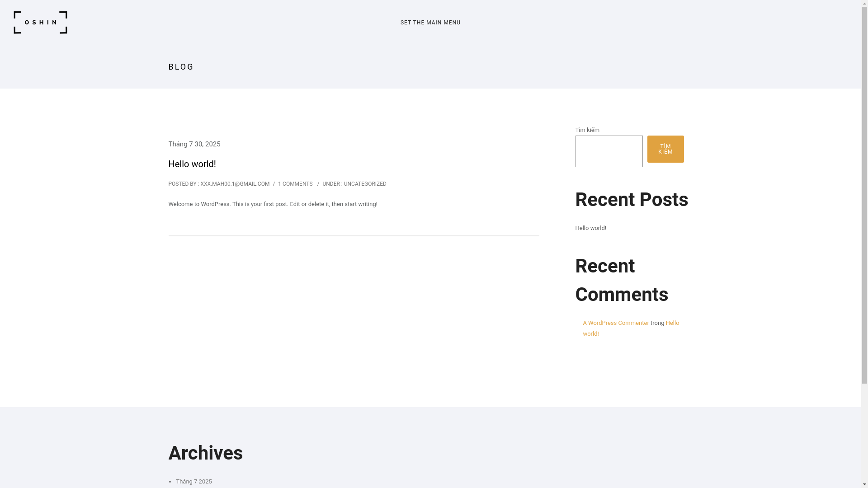Image resolution: width=868 pixels, height=488 pixels.
Task: Click the Recent Comments heading
Action: click(x=622, y=280)
